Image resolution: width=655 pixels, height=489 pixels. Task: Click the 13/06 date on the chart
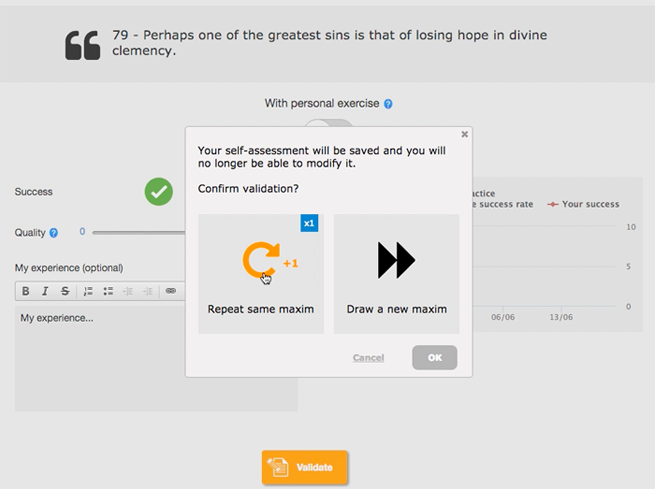[561, 317]
